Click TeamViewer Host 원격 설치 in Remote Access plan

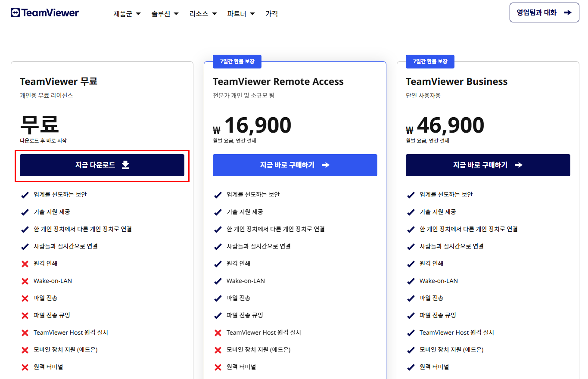click(x=264, y=332)
